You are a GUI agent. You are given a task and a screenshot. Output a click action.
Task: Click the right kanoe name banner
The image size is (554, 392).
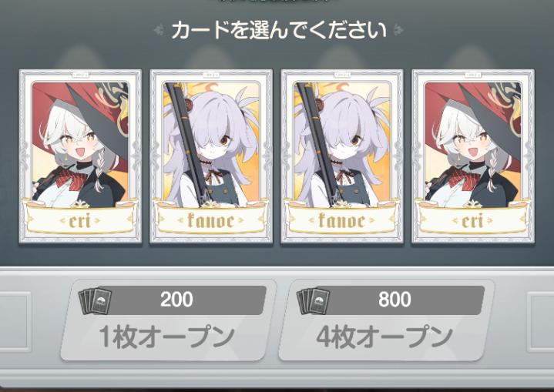[x=342, y=219]
